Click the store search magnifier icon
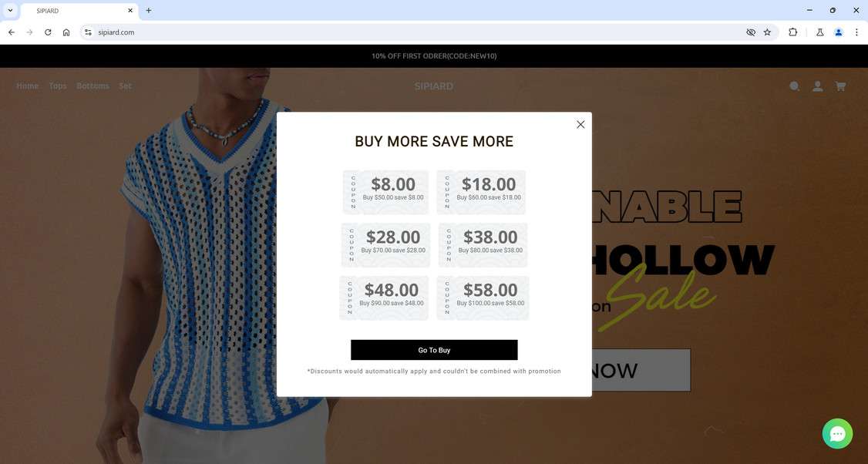Image resolution: width=868 pixels, height=464 pixels. coord(794,86)
